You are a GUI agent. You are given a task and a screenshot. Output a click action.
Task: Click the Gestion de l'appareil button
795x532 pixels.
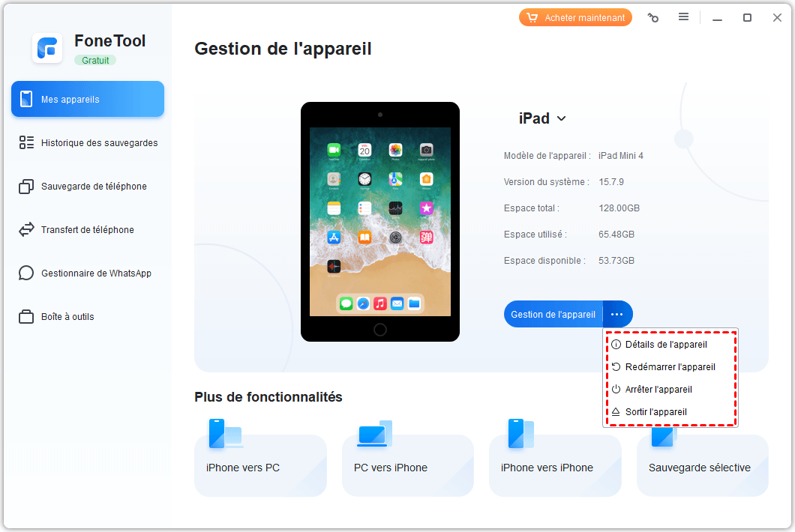[553, 314]
